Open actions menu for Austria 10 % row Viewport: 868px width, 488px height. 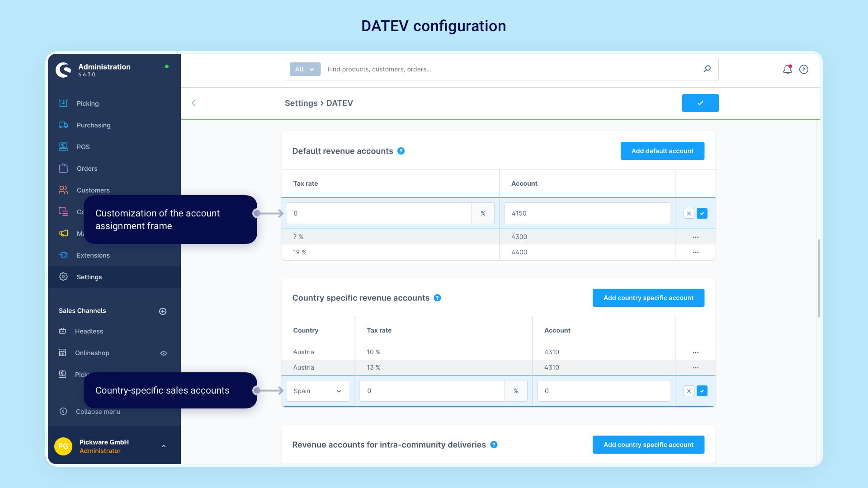[696, 352]
